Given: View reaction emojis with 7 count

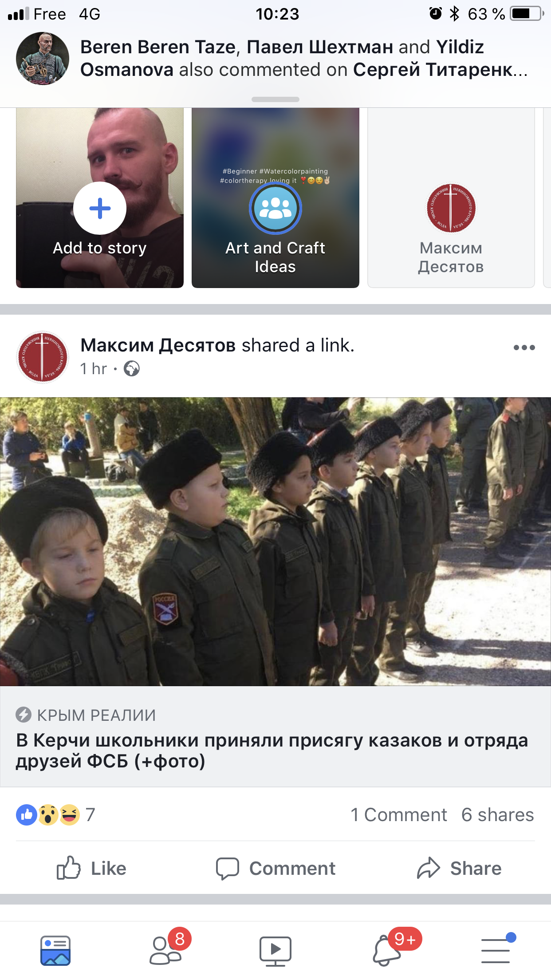Looking at the screenshot, I should [55, 814].
